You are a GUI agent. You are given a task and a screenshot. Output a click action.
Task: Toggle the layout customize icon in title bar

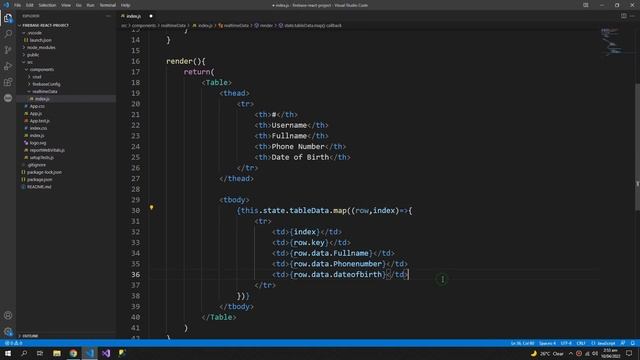586,5
